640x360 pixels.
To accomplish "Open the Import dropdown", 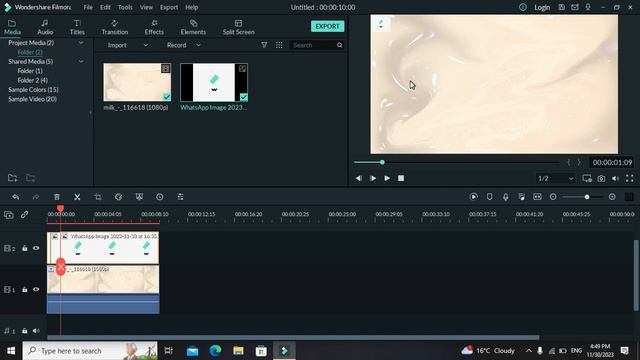I will pos(128,45).
